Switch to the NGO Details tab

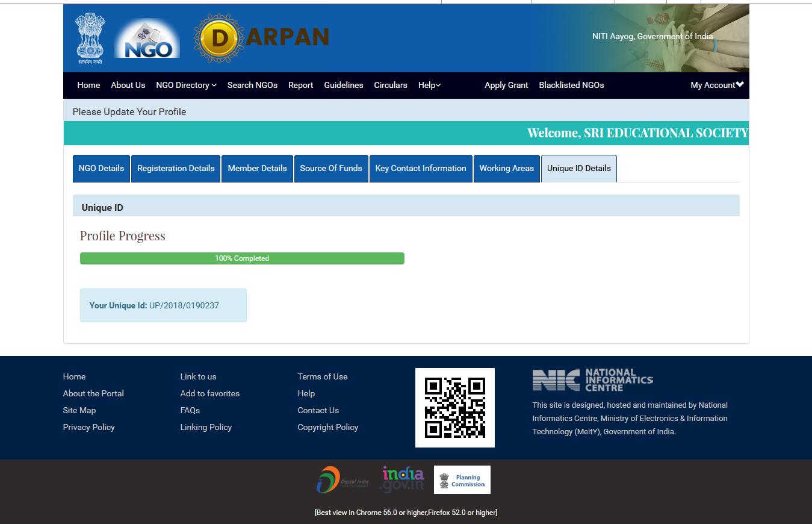pos(101,169)
